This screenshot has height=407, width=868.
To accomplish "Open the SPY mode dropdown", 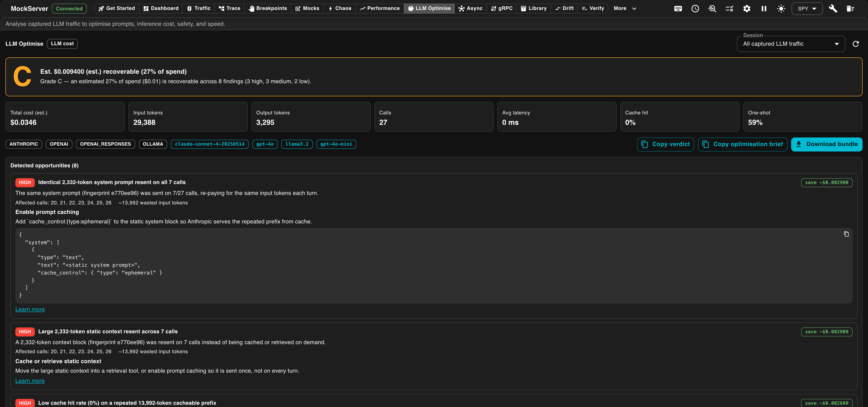I will pyautogui.click(x=807, y=8).
